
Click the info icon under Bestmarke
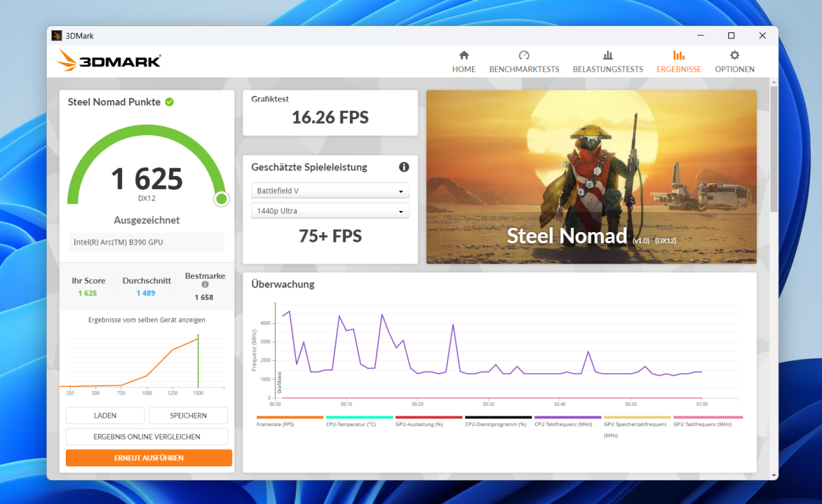(x=205, y=284)
